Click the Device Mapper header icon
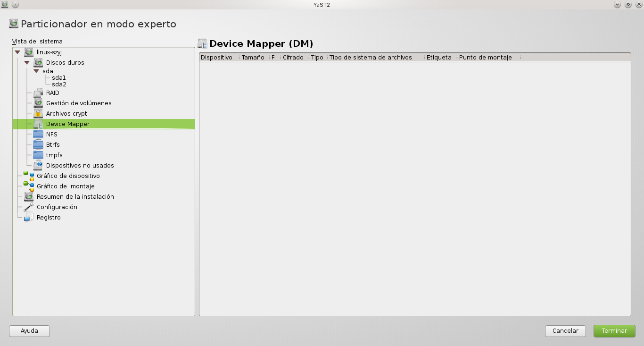Viewport: 644px width, 346px height. [x=203, y=43]
